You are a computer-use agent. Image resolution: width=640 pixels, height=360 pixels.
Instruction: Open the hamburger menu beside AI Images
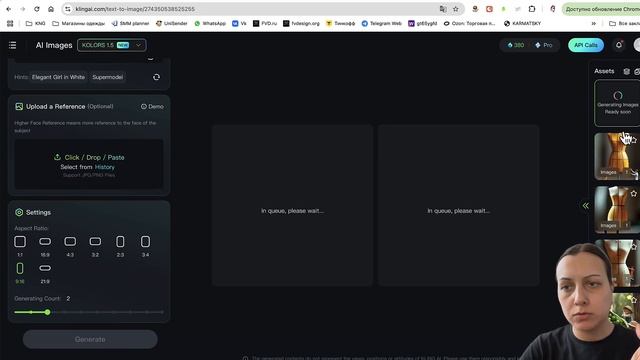point(13,45)
